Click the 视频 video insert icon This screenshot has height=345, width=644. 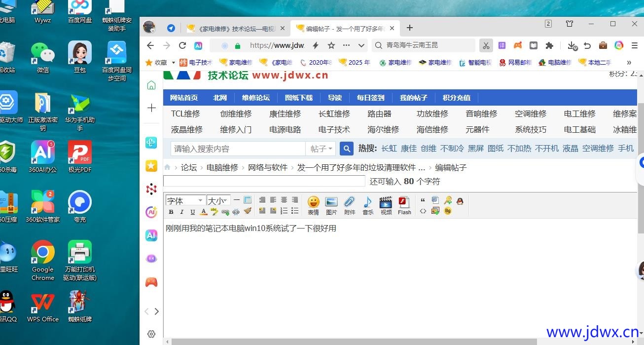386,204
